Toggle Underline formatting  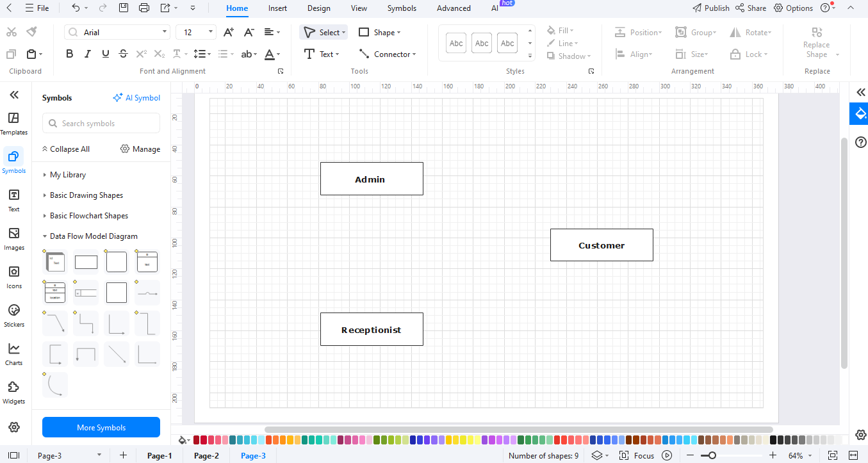point(106,54)
